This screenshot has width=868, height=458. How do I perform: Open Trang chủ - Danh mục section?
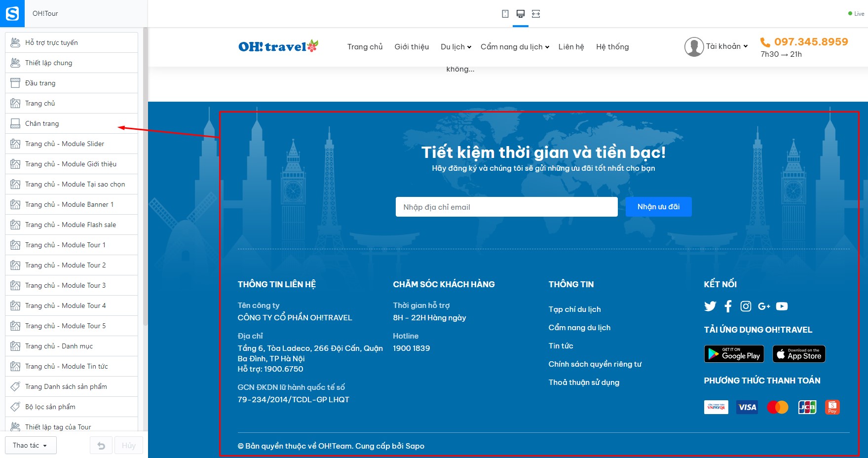pos(72,346)
